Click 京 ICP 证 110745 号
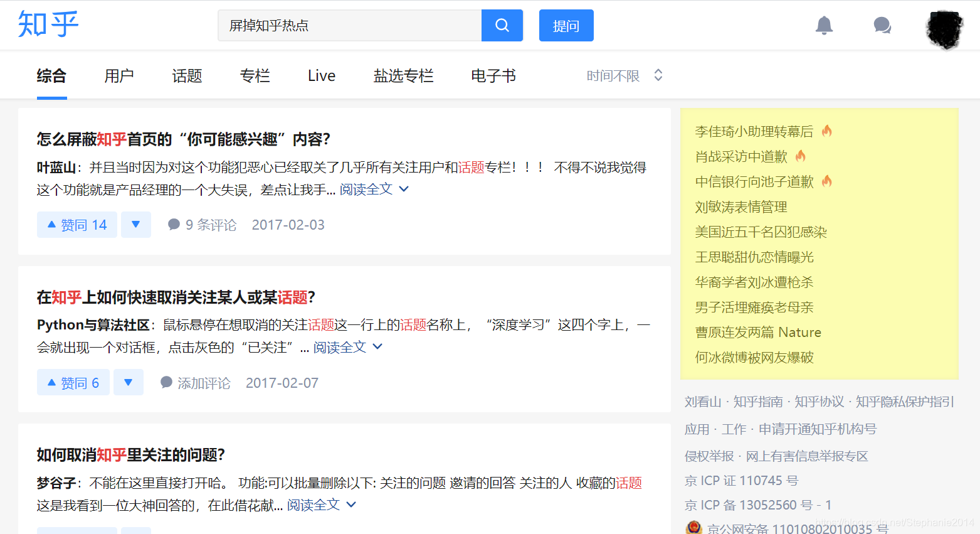 pyautogui.click(x=742, y=481)
